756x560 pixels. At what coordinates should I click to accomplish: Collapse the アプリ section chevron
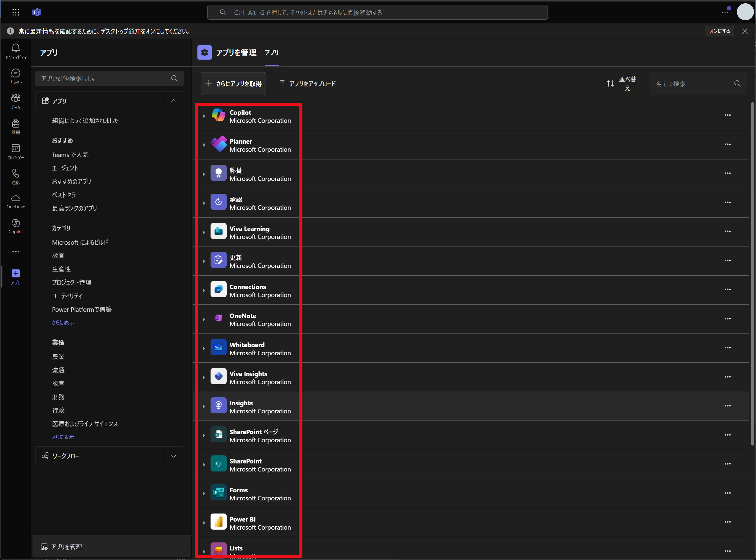coord(174,101)
